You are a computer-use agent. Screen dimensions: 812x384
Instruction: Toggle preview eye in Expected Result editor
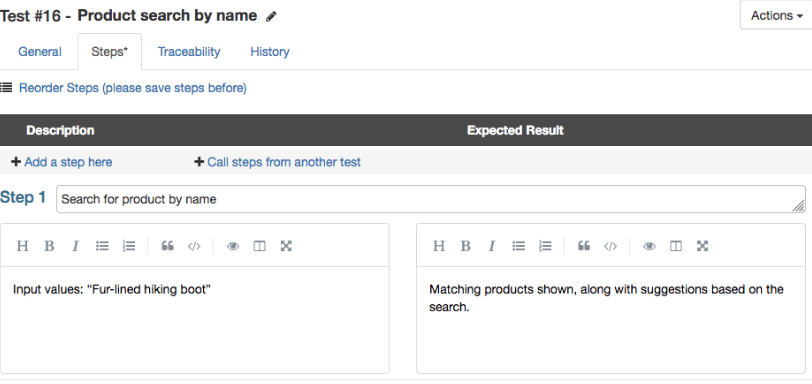tap(649, 246)
